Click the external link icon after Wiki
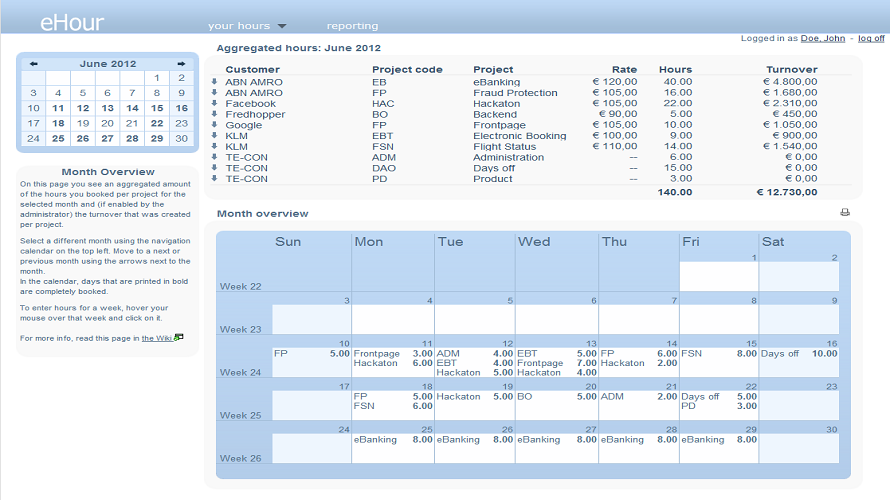This screenshot has width=890, height=500. [x=179, y=337]
